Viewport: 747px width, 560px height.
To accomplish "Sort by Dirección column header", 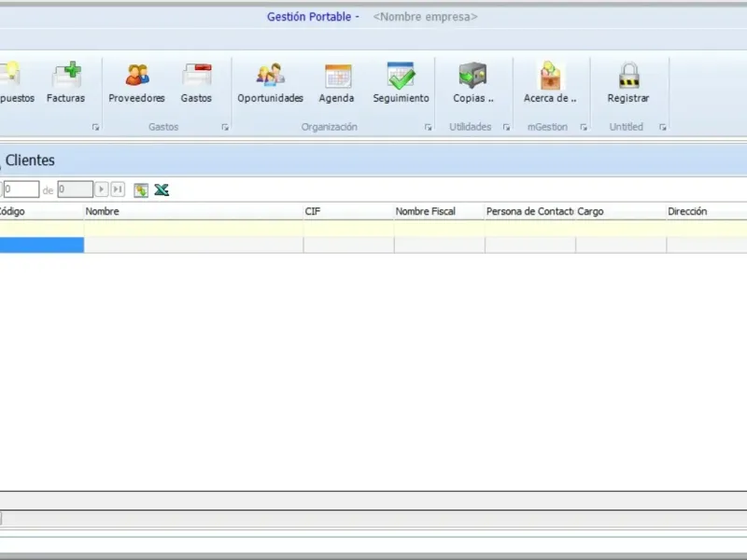I will tap(707, 212).
